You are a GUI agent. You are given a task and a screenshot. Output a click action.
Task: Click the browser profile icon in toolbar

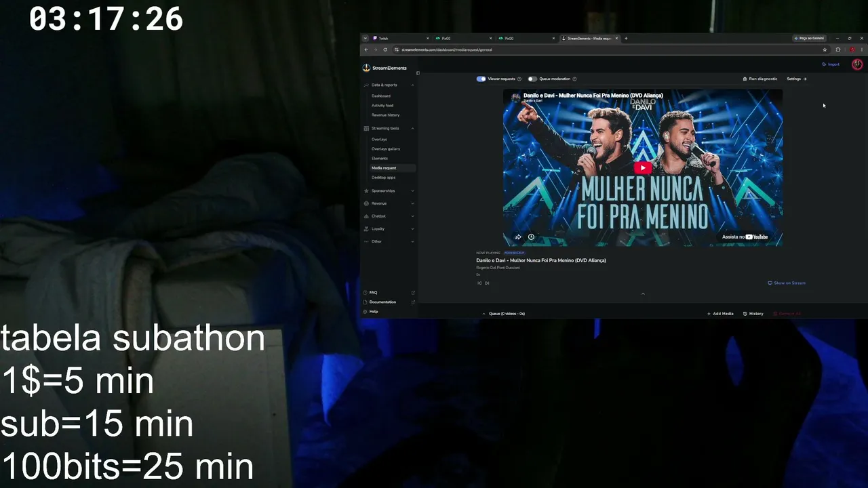852,49
